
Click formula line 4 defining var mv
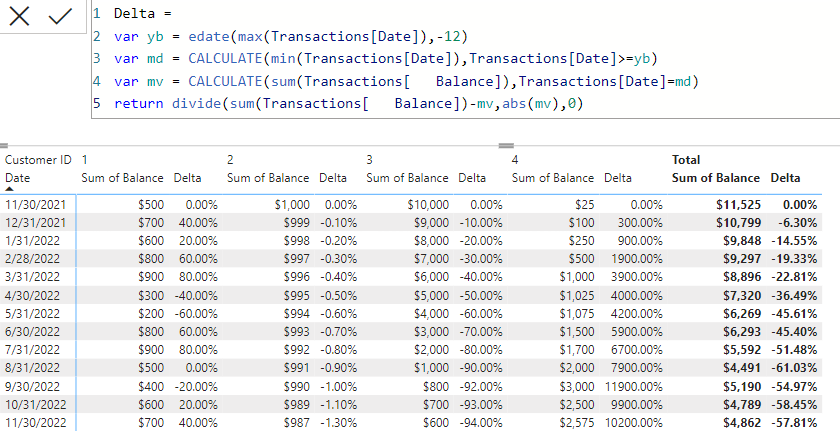406,81
